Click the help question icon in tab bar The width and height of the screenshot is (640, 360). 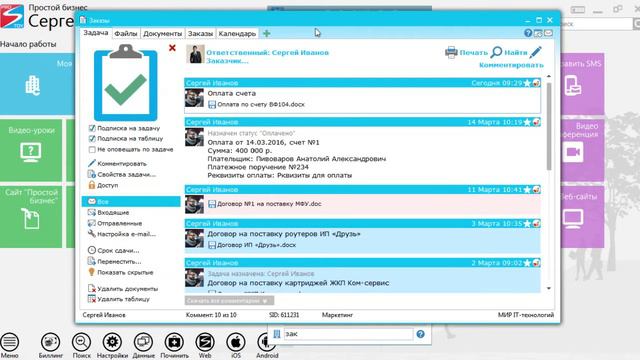[528, 33]
